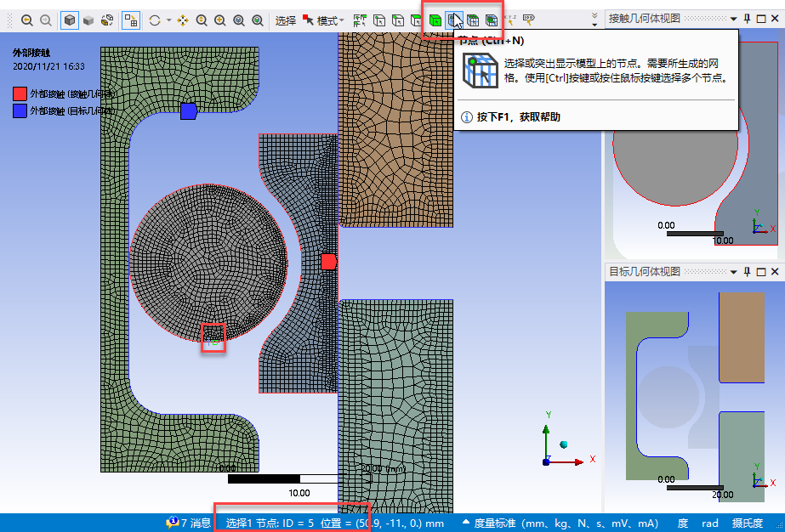The image size is (785, 532).
Task: Click the zoom to selection icon
Action: [258, 20]
